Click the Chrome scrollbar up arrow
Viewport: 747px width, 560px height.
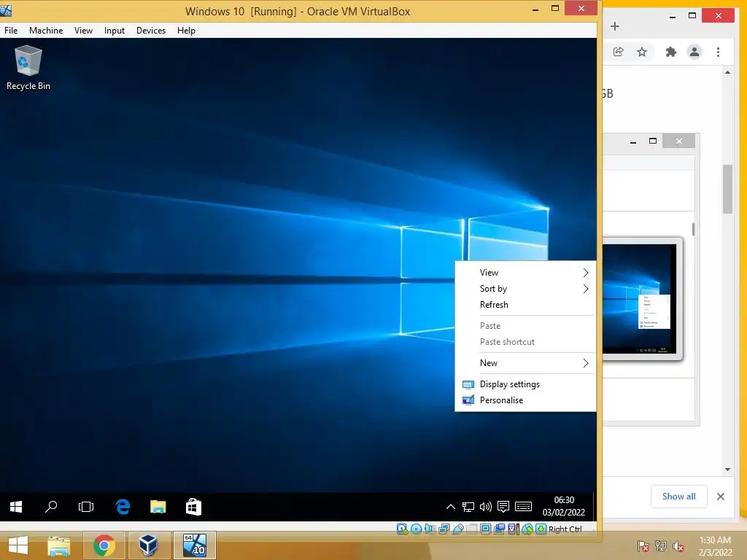pos(727,72)
